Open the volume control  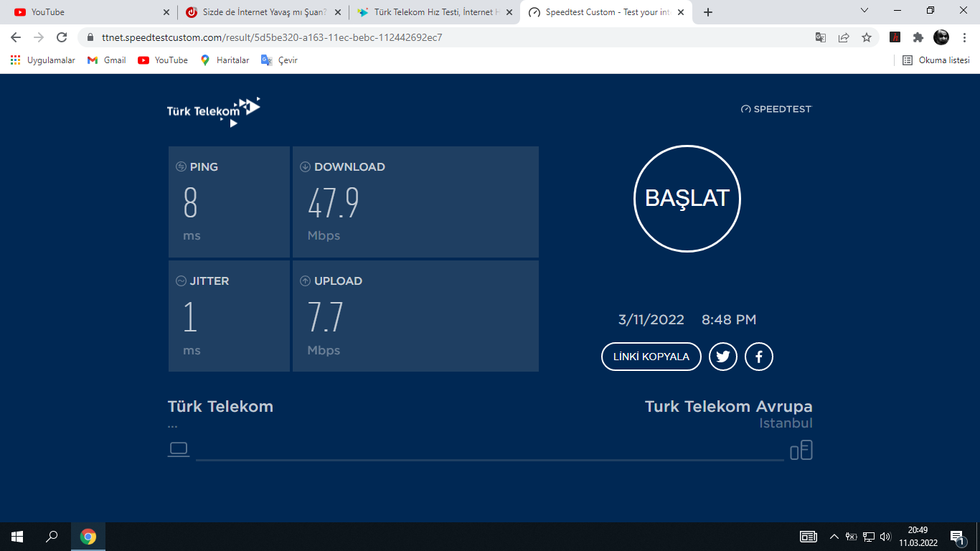pos(885,537)
